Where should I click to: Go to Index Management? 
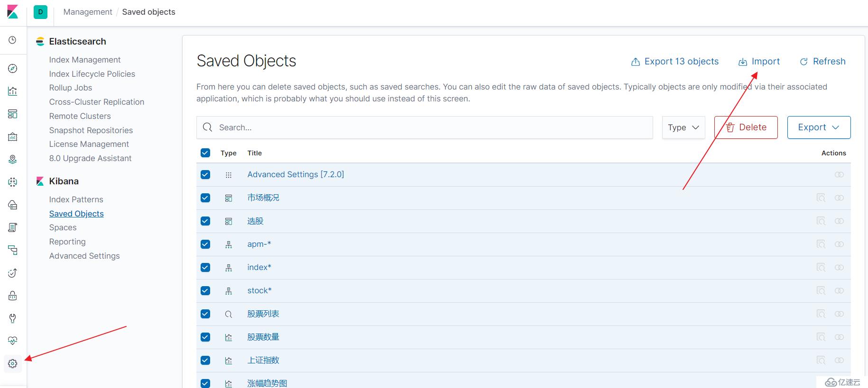(85, 60)
